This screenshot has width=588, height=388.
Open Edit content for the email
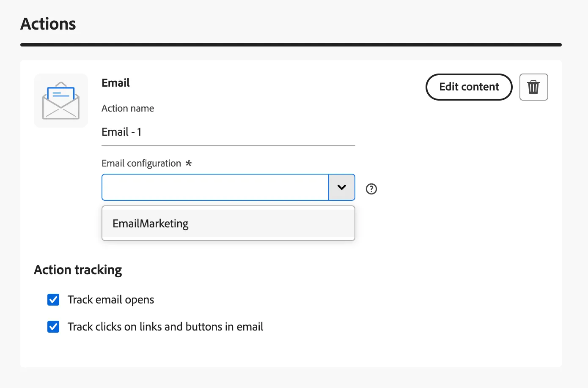469,87
